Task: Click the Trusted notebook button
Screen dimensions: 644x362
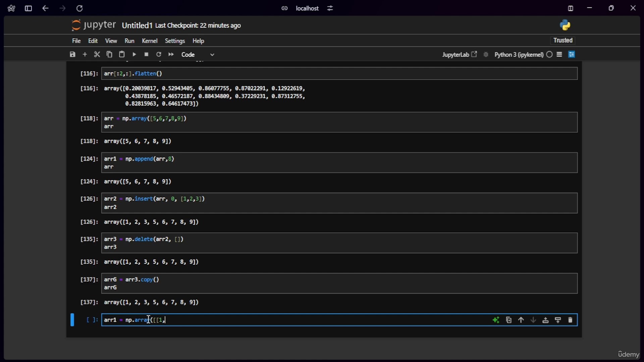Action: point(563,40)
